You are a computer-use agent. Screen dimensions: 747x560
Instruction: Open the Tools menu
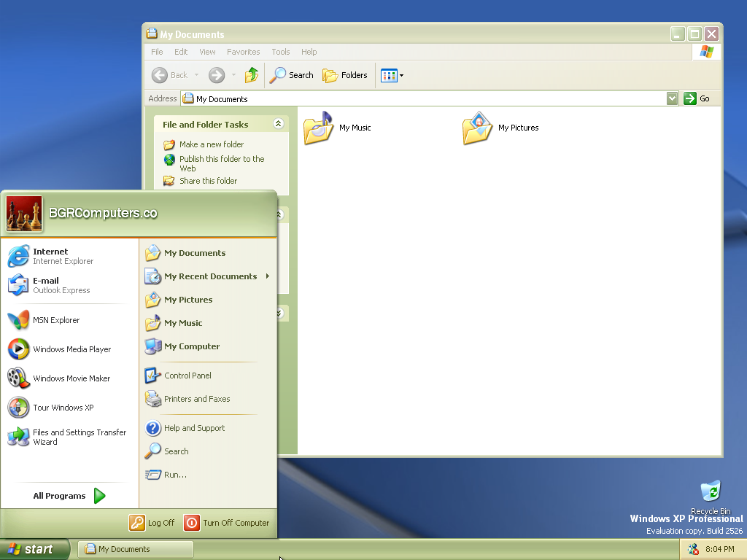[280, 52]
